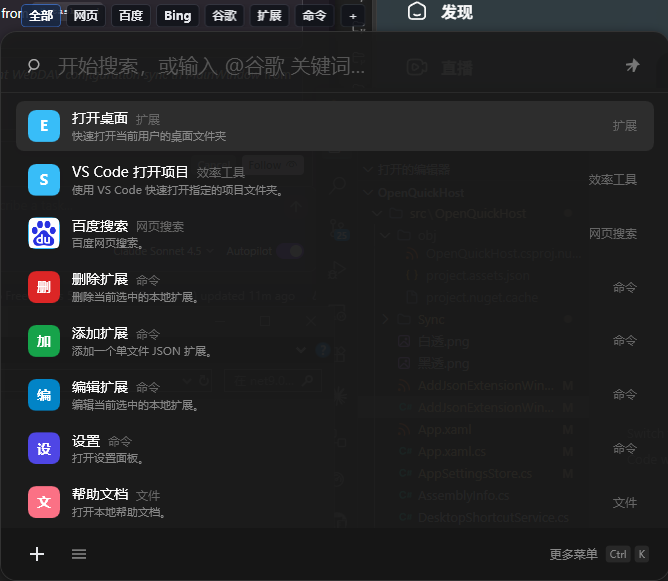Select the 全部 tab
Viewport: 668px width, 581px height.
[41, 16]
